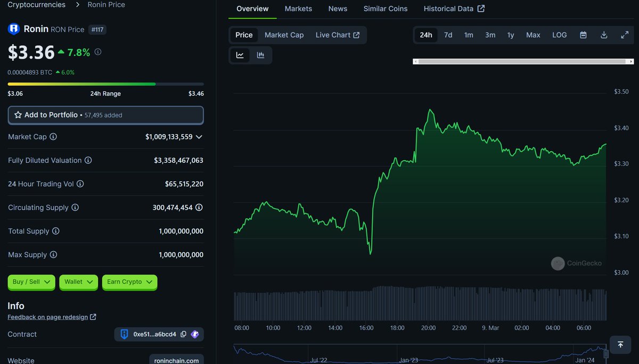Open the News tab
The width and height of the screenshot is (639, 364).
[338, 9]
